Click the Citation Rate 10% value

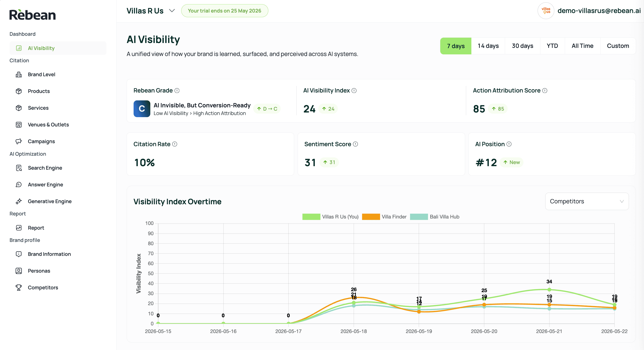(x=145, y=163)
